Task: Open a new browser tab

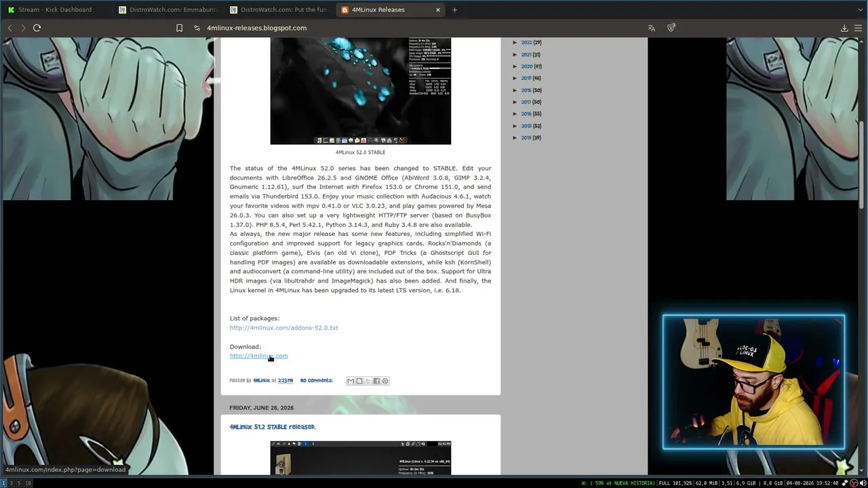Action: pos(454,9)
